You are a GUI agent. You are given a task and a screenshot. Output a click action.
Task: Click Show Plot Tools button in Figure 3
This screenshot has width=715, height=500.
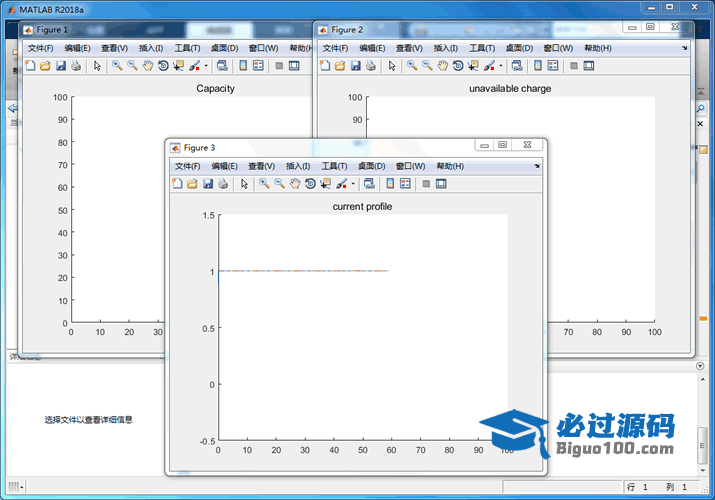[x=441, y=184]
